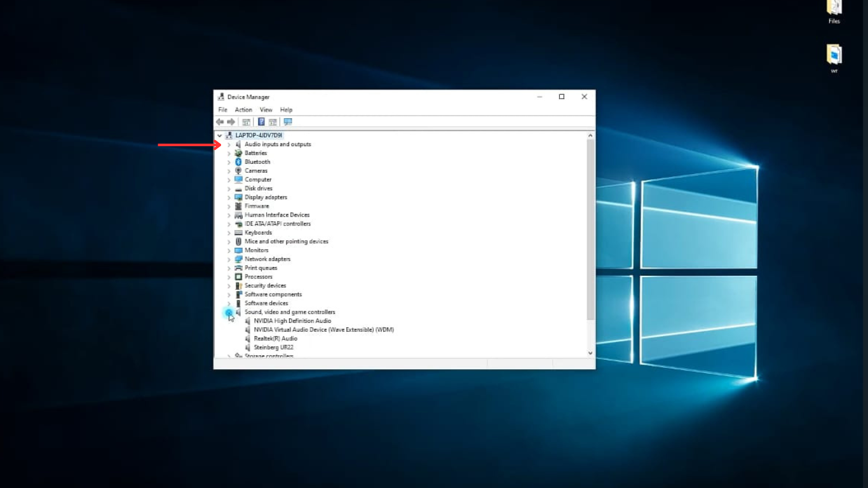
Task: Click the Security devices icon
Action: tap(238, 286)
